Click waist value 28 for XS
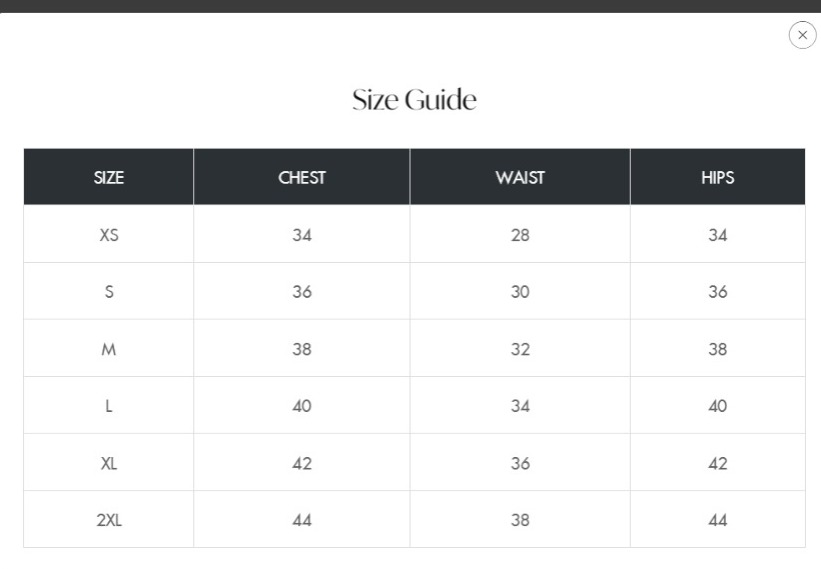This screenshot has height=569, width=821. coord(520,235)
